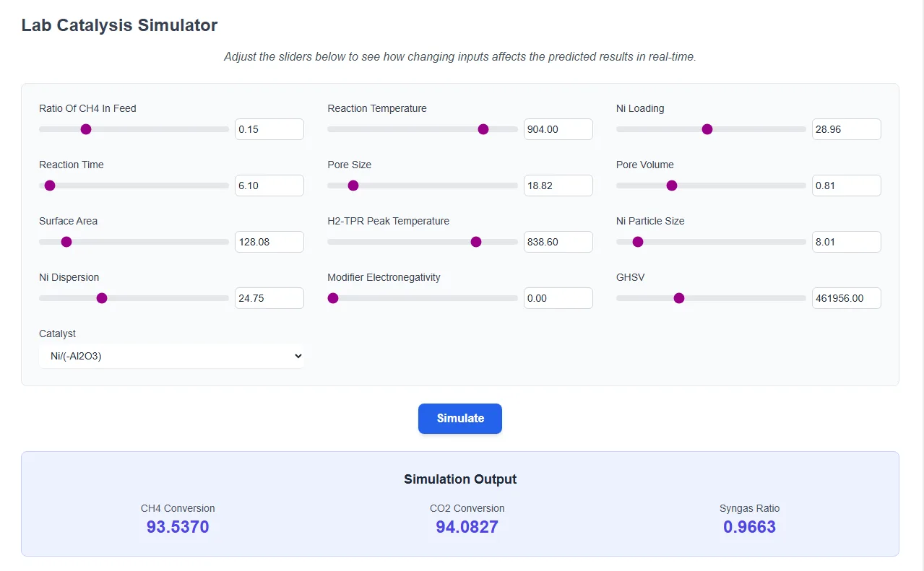Click the Ni Loading slider handle
Screen dimensions: 924x571
(707, 129)
